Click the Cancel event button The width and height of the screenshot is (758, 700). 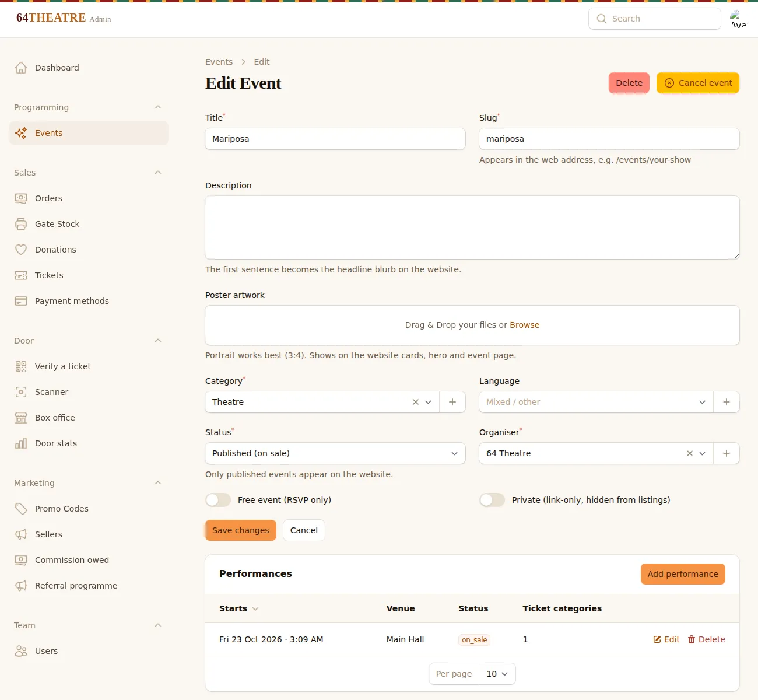tap(698, 83)
